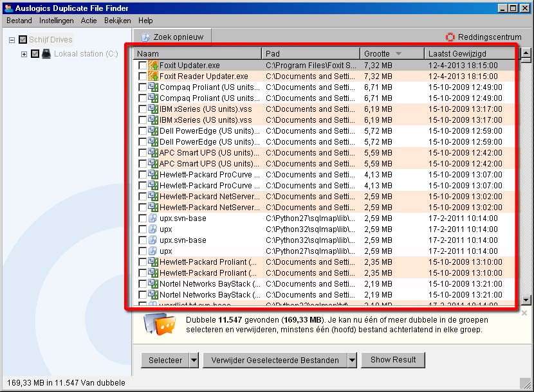The width and height of the screenshot is (534, 392).
Task: Click the Show Result button
Action: pos(393,360)
